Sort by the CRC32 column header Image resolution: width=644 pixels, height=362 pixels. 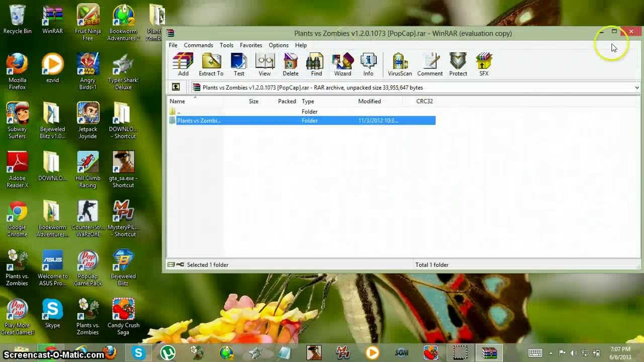click(424, 101)
